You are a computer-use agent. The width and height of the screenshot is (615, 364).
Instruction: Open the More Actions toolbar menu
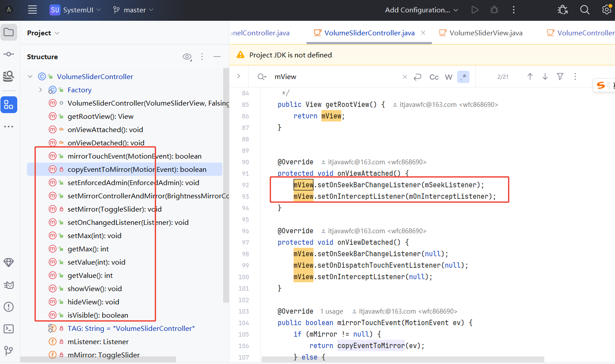pos(514,10)
